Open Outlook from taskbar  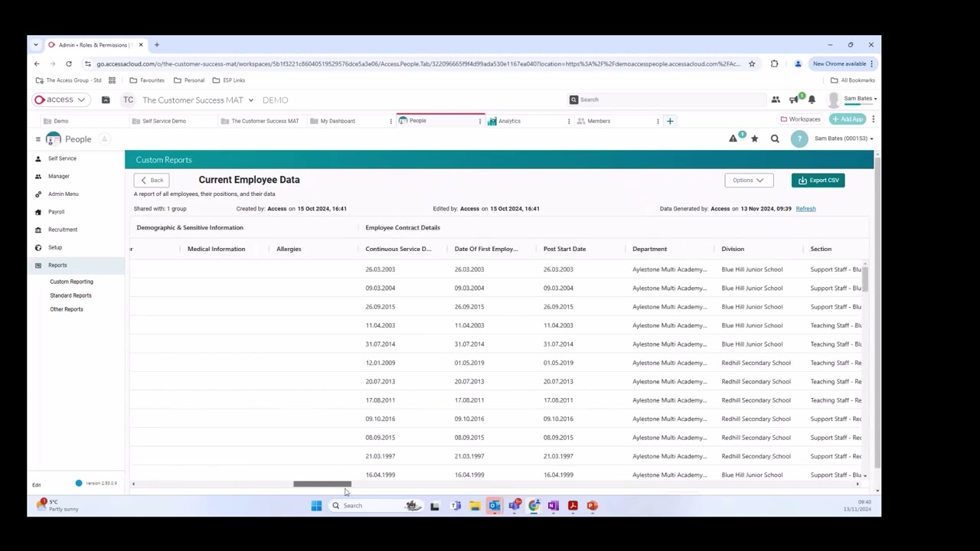495,505
